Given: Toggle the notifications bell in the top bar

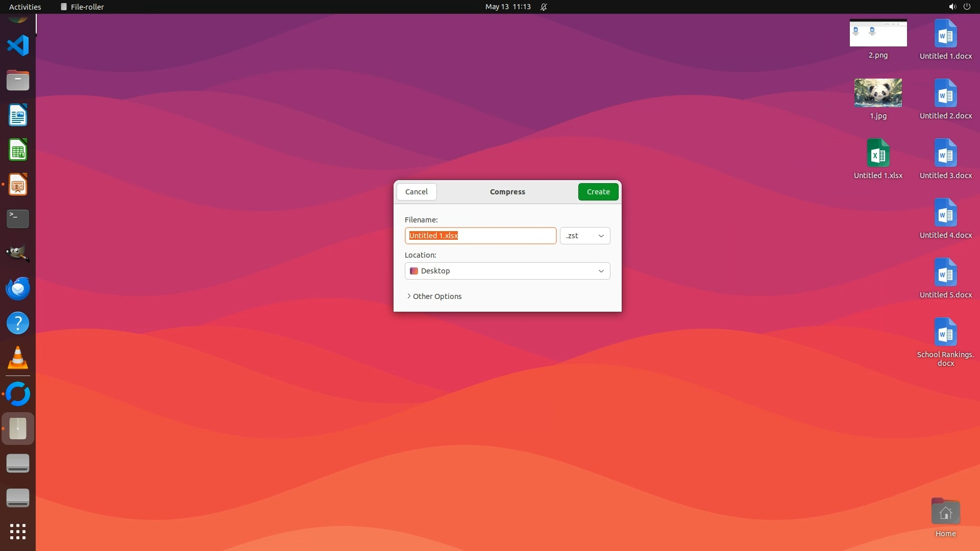Looking at the screenshot, I should 544,7.
